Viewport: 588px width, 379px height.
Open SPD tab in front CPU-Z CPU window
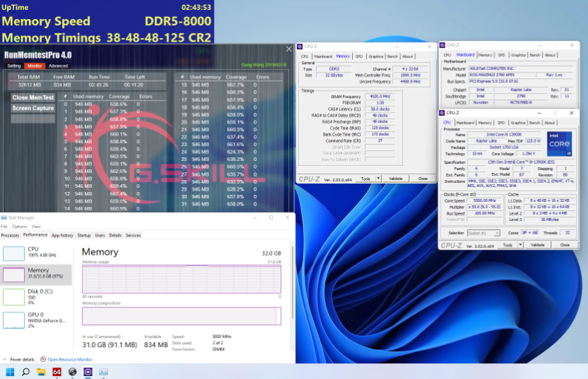coord(501,123)
